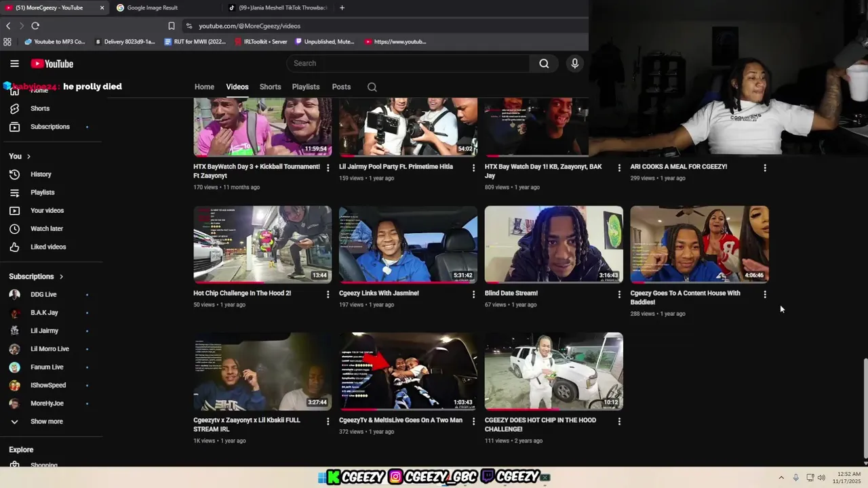Switch to Jania Meshell TikTok browser tab

pyautogui.click(x=278, y=7)
